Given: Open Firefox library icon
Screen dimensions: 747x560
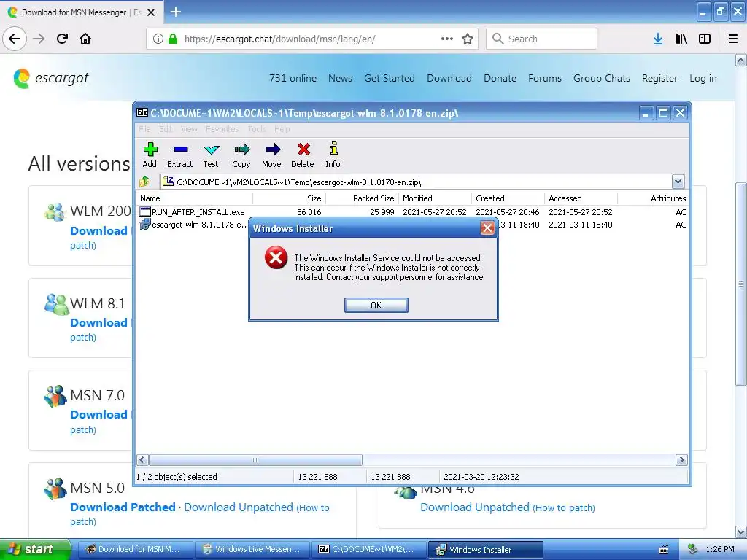Looking at the screenshot, I should coord(681,39).
